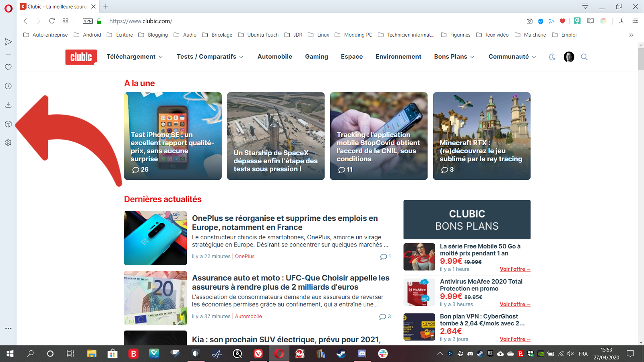Click the OnePlus category tag
This screenshot has height=362, width=644.
pos(245,256)
